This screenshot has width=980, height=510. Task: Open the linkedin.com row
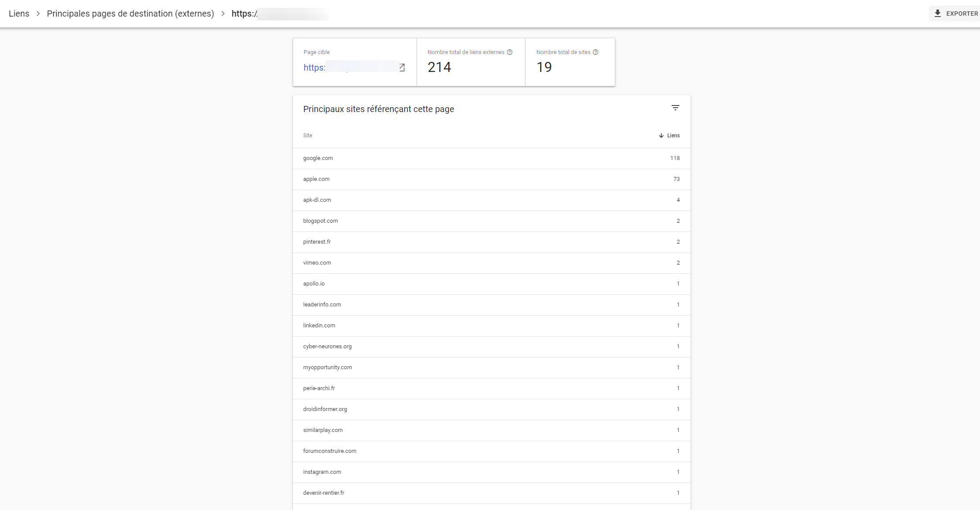[492, 326]
